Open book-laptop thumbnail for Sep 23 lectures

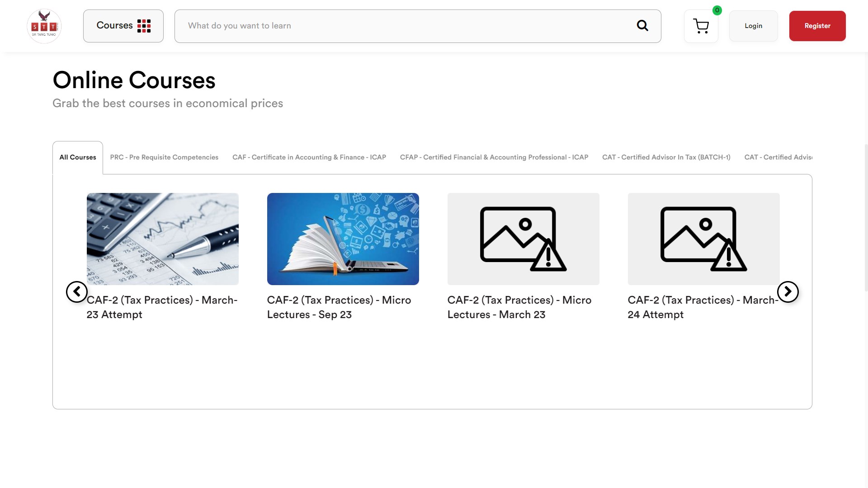click(x=343, y=239)
